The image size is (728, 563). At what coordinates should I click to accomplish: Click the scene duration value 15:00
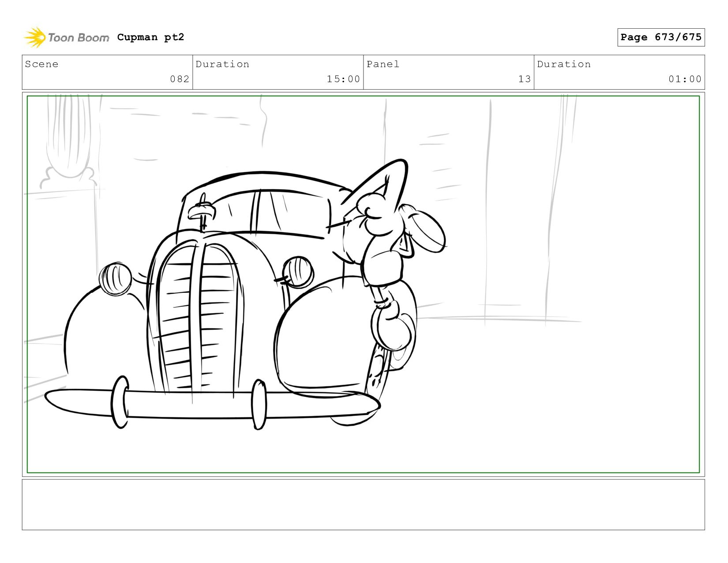coord(343,79)
